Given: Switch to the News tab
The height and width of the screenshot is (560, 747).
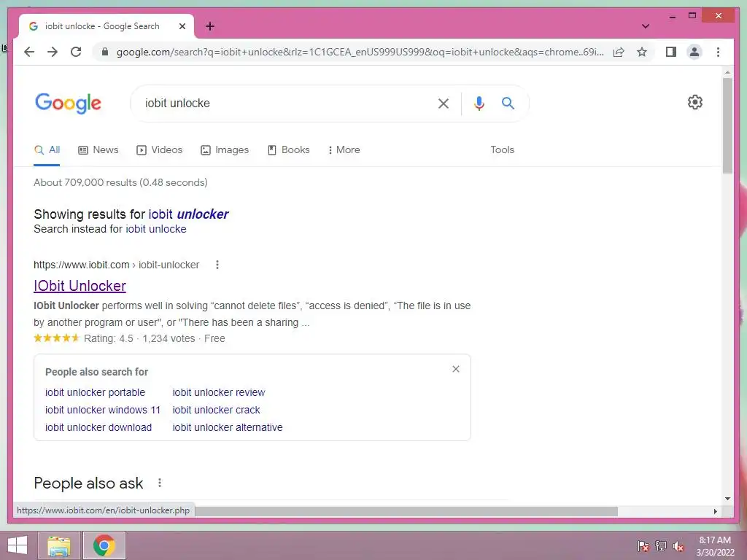Looking at the screenshot, I should click(x=98, y=150).
